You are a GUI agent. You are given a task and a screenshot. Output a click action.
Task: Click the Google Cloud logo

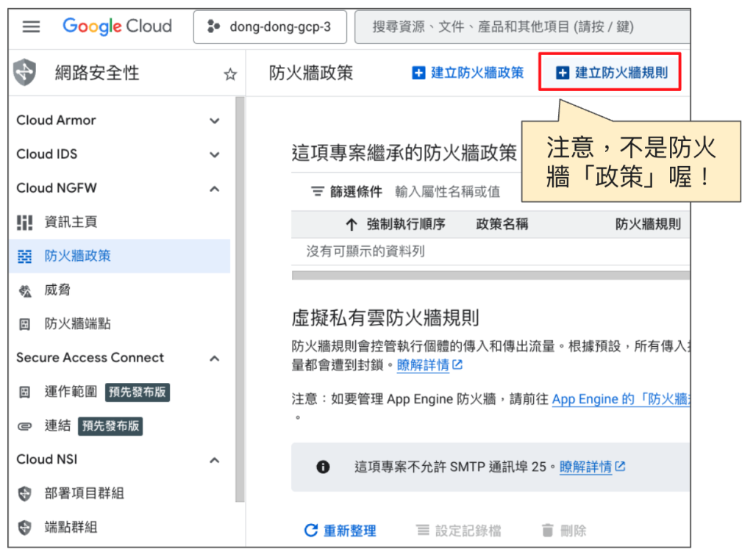point(117,26)
